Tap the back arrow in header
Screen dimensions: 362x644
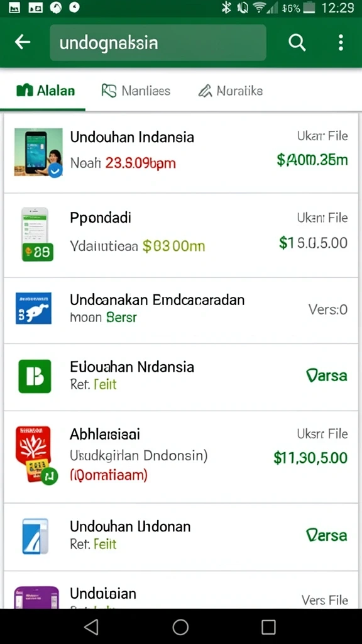point(23,42)
